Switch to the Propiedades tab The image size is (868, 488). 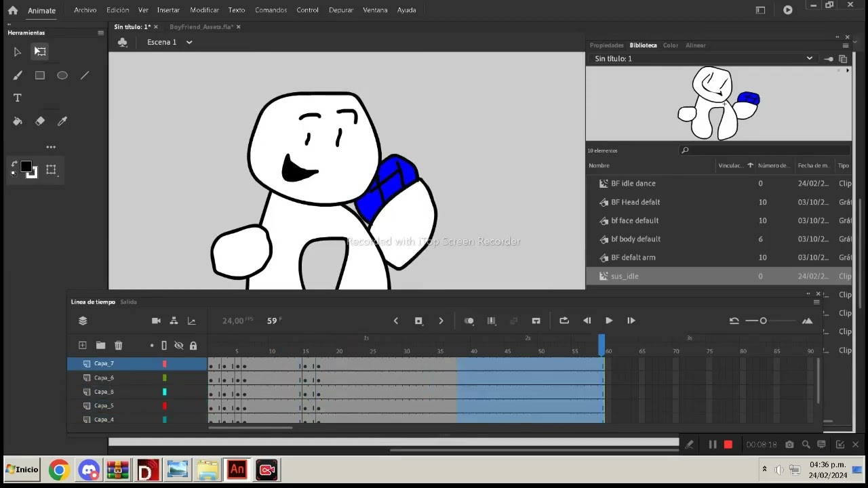[x=606, y=45]
